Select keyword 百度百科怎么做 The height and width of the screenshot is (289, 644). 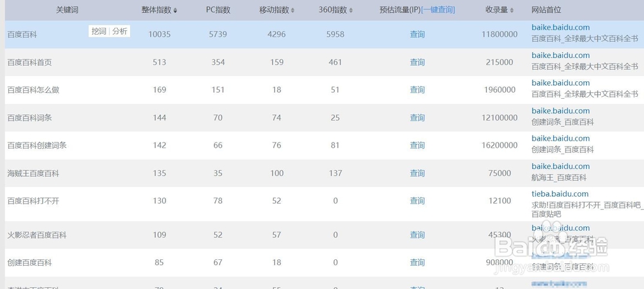coord(33,90)
